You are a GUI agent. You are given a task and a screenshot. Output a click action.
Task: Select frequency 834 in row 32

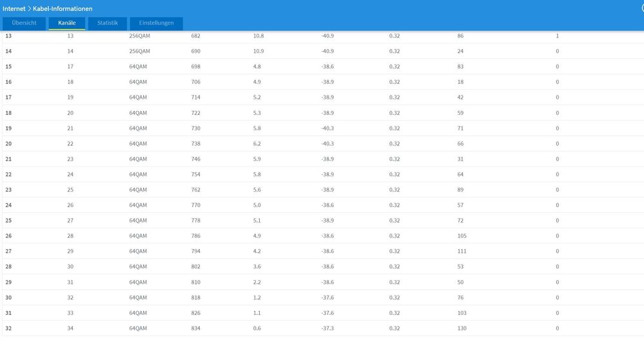[x=196, y=328]
